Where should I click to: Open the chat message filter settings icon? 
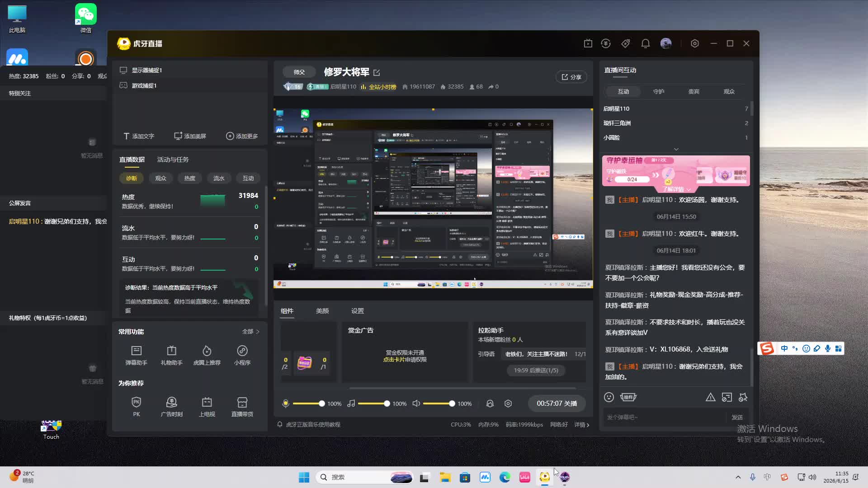pyautogui.click(x=727, y=397)
